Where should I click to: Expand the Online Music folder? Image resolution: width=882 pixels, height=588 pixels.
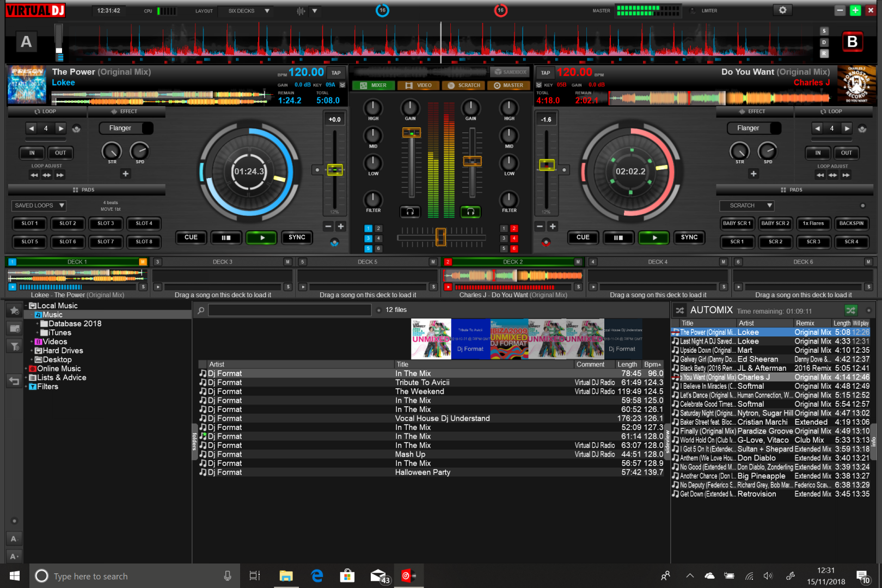pos(26,369)
